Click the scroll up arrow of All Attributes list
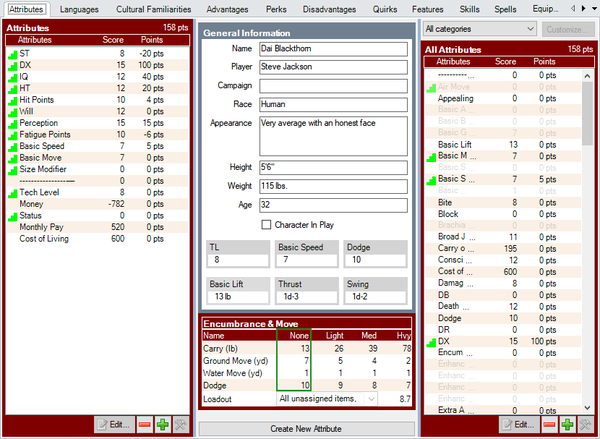600x439 pixels. (587, 76)
